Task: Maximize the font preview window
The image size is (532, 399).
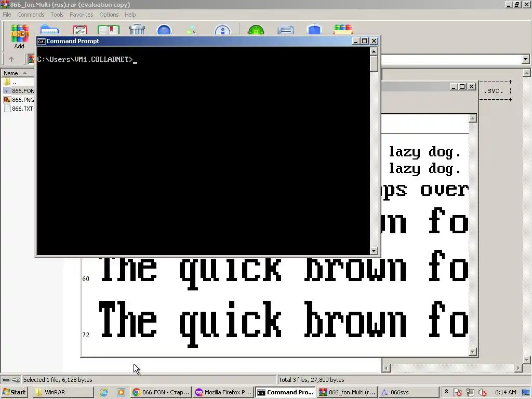Action: (462, 87)
